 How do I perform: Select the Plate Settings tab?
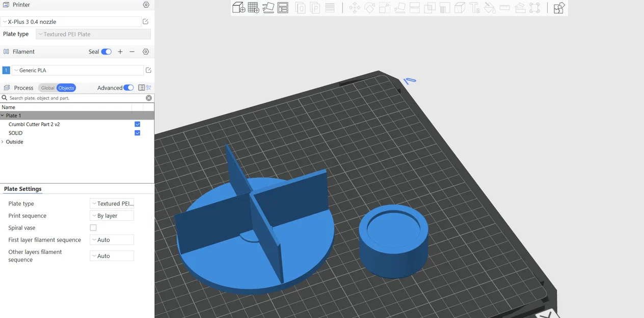[23, 189]
